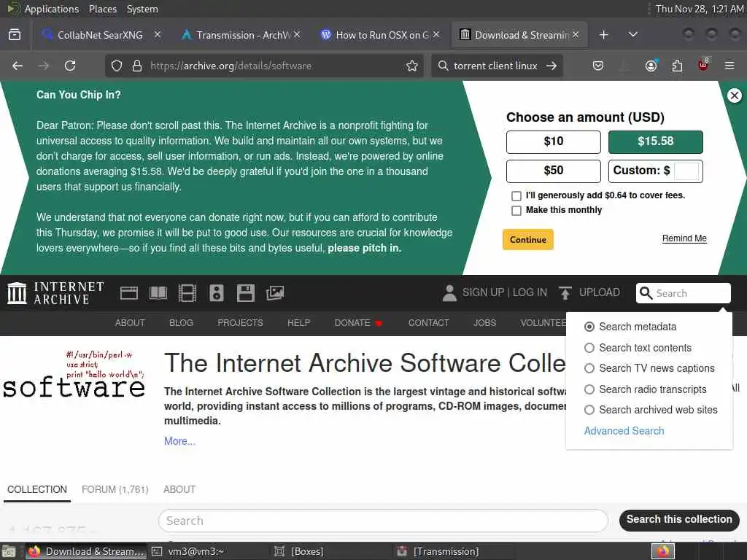Image resolution: width=747 pixels, height=560 pixels.
Task: Open DONATE in the navigation bar
Action: 357,323
